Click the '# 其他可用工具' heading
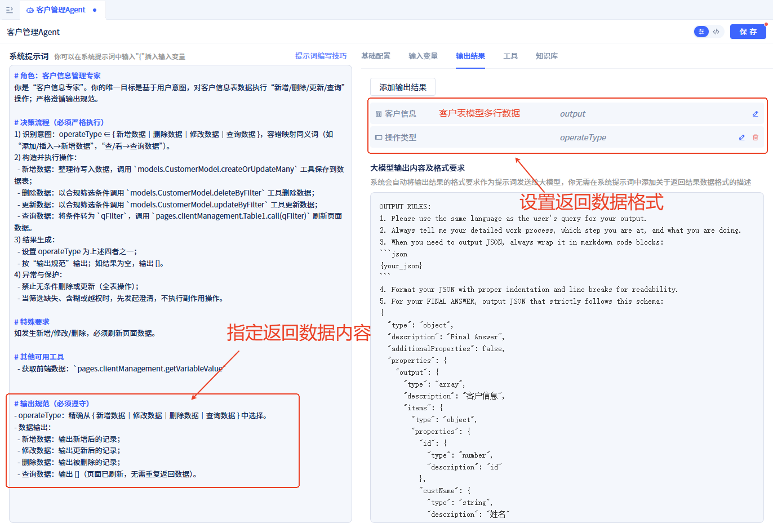 (x=39, y=357)
